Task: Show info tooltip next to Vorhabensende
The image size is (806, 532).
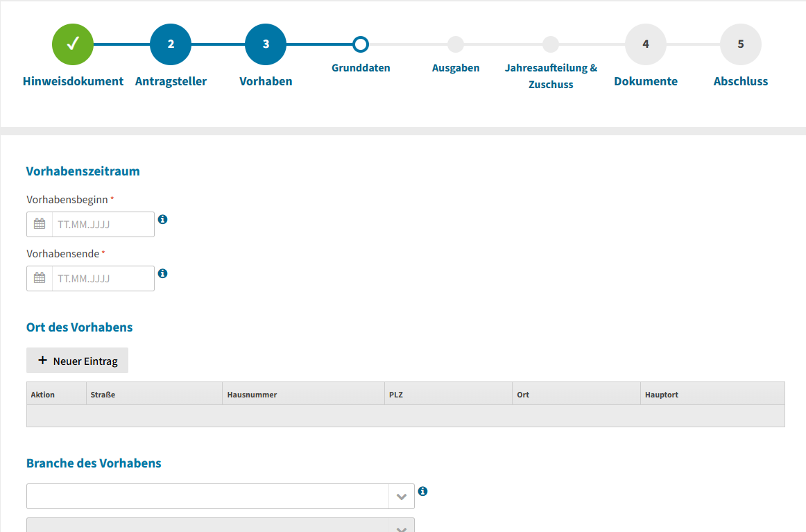Action: click(x=162, y=273)
